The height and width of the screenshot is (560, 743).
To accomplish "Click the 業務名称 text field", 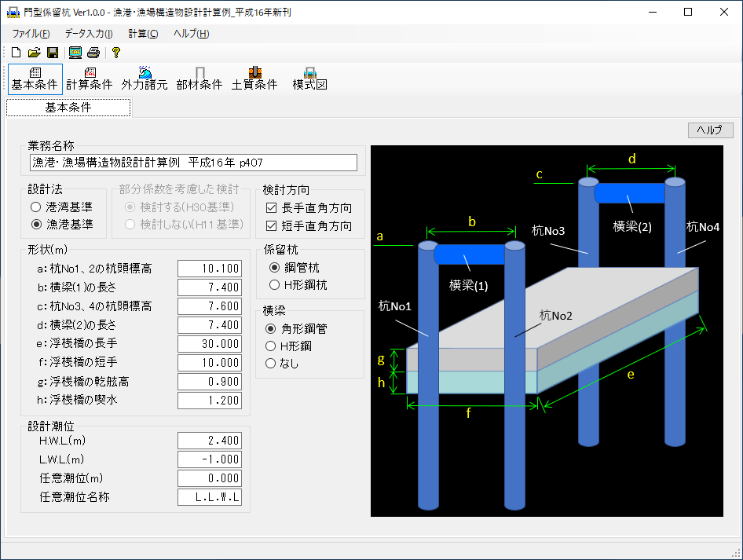I will (193, 163).
